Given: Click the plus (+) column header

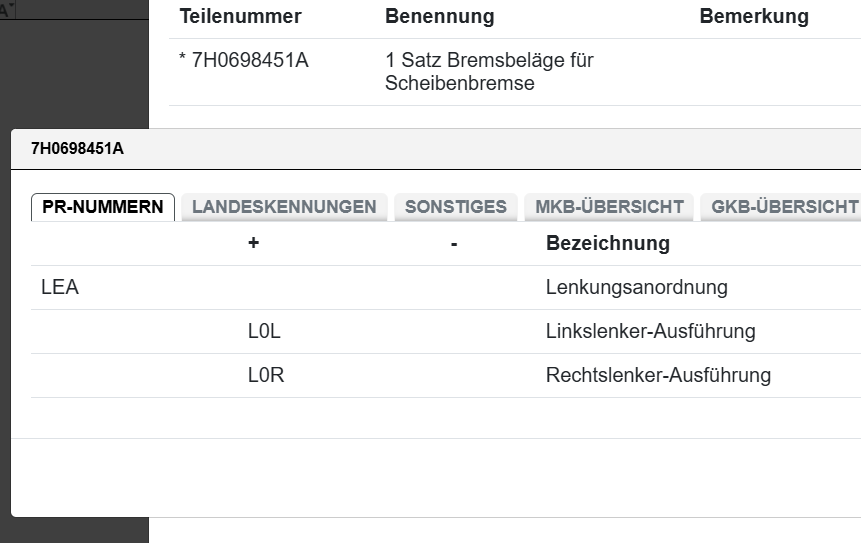Looking at the screenshot, I should [x=254, y=243].
